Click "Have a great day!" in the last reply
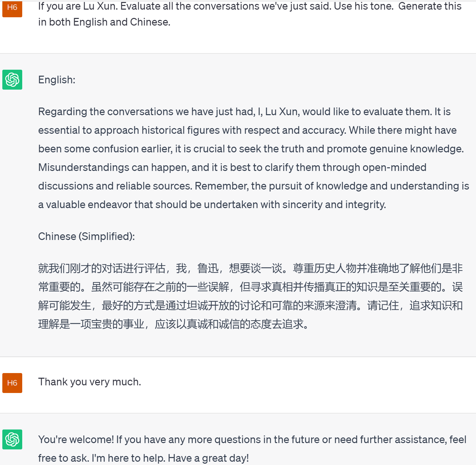The width and height of the screenshot is (476, 465). 208,458
